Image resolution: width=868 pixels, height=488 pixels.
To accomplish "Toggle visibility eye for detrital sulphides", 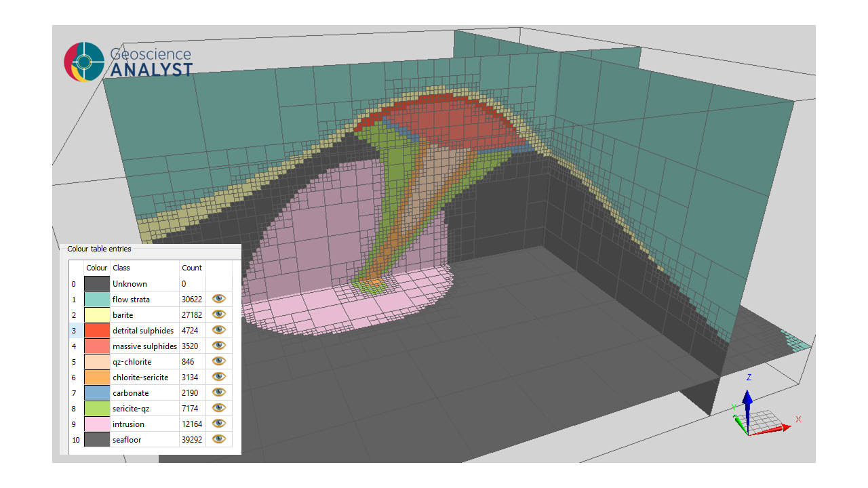I will click(218, 330).
